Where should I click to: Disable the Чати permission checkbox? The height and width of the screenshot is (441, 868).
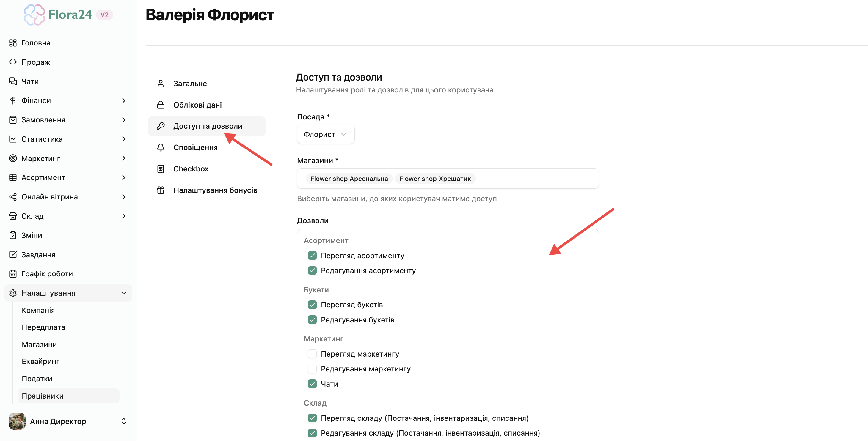coord(312,384)
